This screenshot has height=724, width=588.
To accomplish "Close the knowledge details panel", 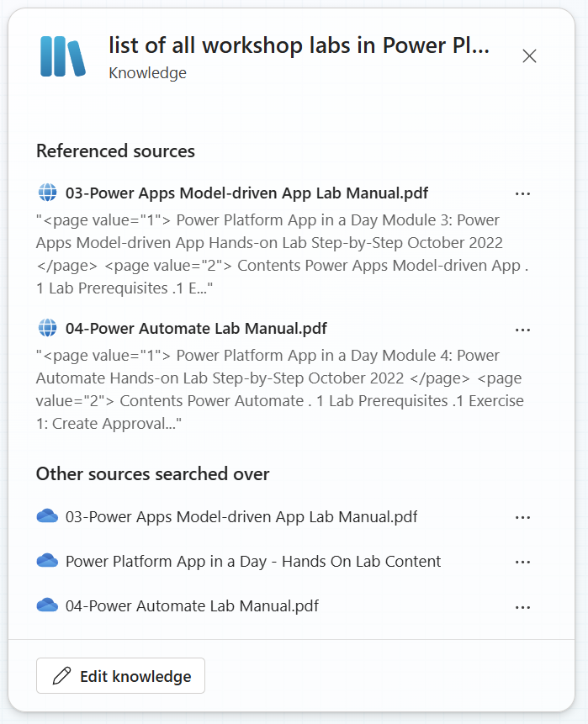I will point(529,56).
